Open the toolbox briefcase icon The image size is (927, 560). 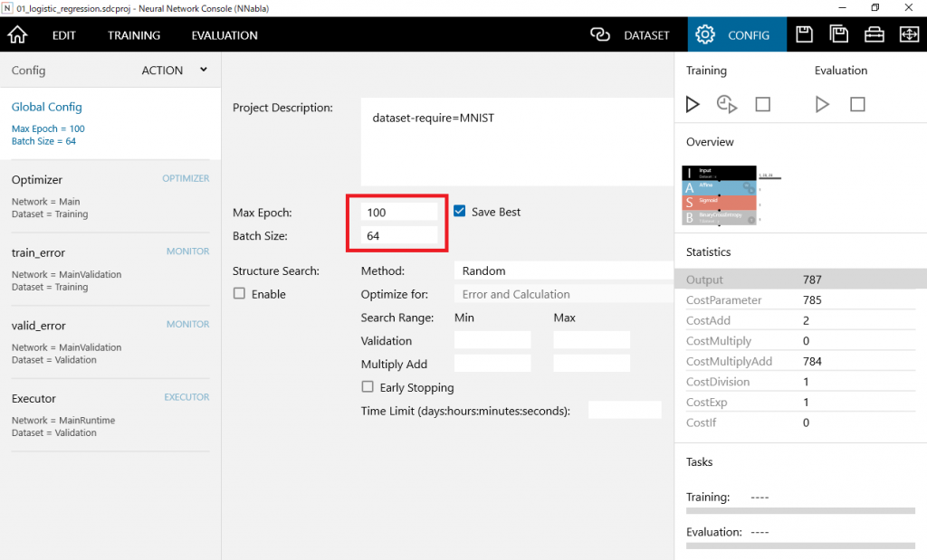coord(874,35)
